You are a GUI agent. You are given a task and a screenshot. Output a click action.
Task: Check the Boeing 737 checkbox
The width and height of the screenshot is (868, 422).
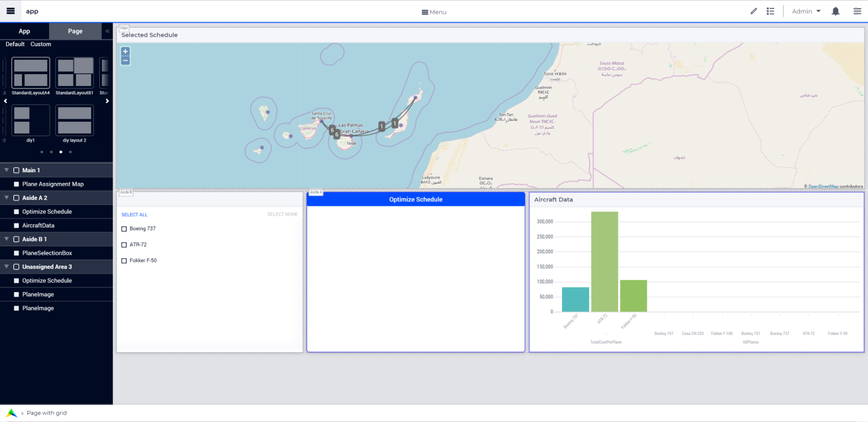[124, 229]
